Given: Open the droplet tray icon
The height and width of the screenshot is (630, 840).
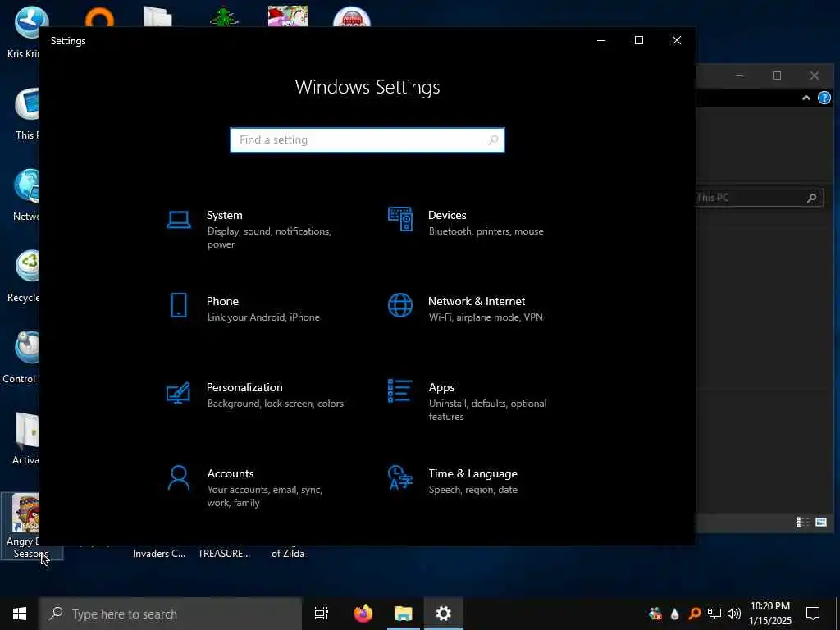Looking at the screenshot, I should tap(674, 614).
